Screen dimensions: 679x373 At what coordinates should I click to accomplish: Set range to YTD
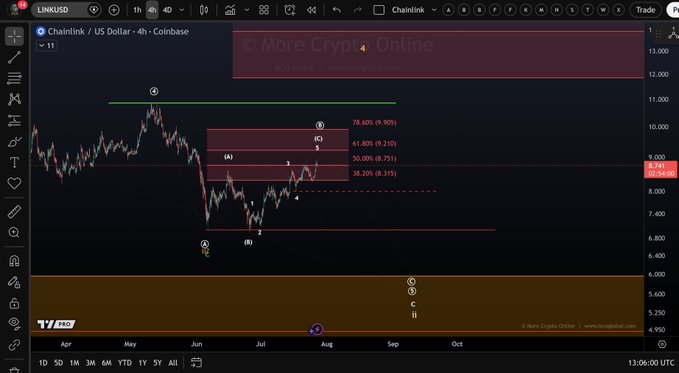125,363
